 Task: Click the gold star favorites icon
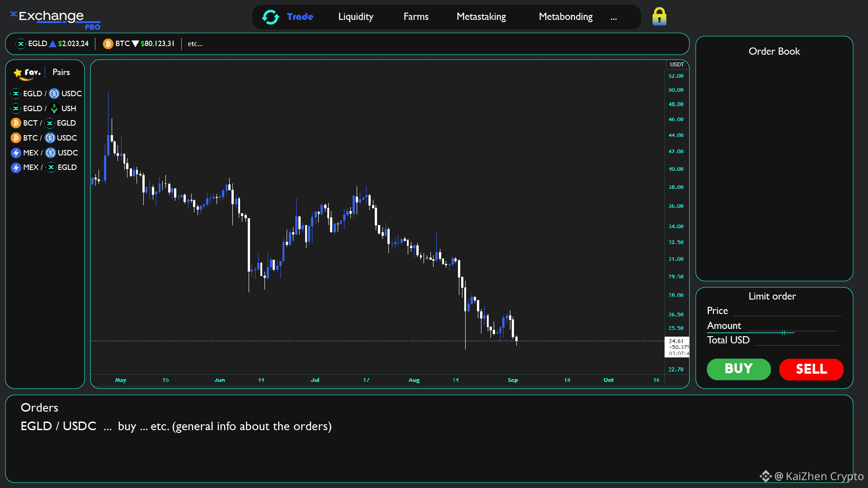point(18,73)
